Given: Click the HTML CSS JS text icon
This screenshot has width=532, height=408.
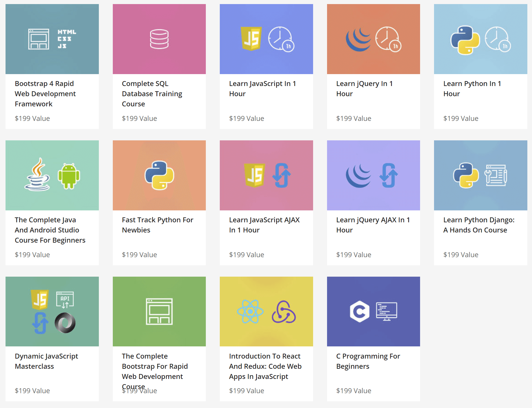Looking at the screenshot, I should coord(67,39).
